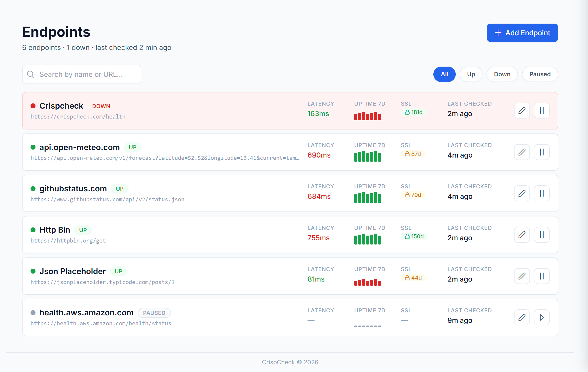Edit the Http Bin endpoint
Screen dimensions: 588x372
(522, 235)
